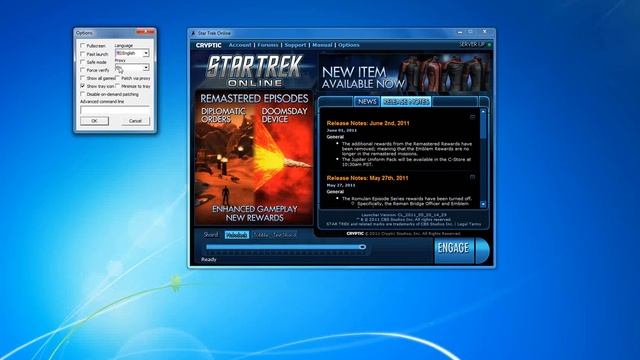Open launcher Options from the top bar
This screenshot has height=360, width=640.
coord(349,45)
